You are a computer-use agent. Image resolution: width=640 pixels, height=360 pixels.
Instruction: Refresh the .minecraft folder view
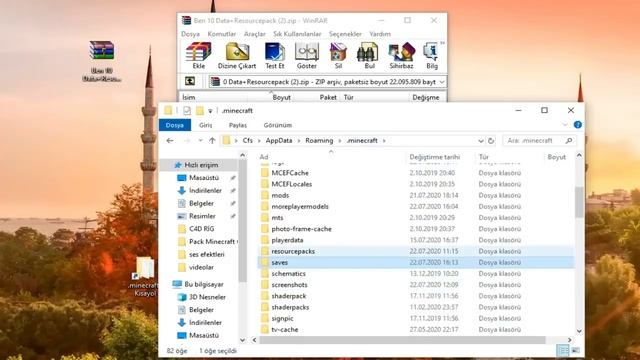pos(491,140)
